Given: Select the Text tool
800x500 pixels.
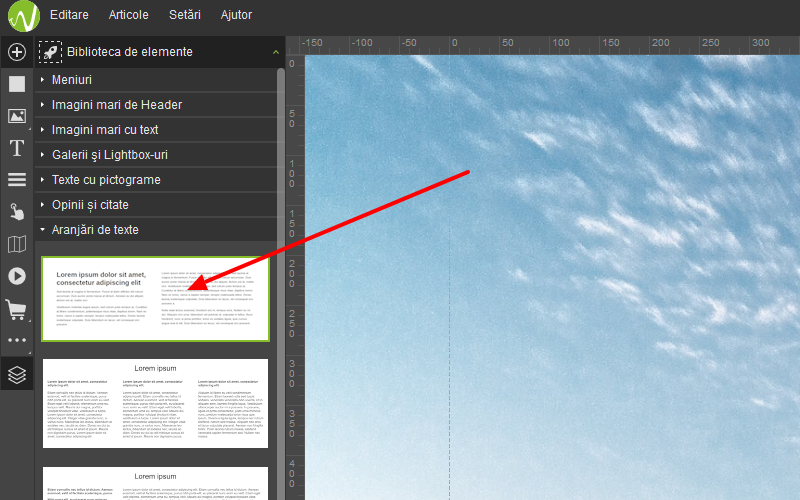Looking at the screenshot, I should [x=16, y=148].
